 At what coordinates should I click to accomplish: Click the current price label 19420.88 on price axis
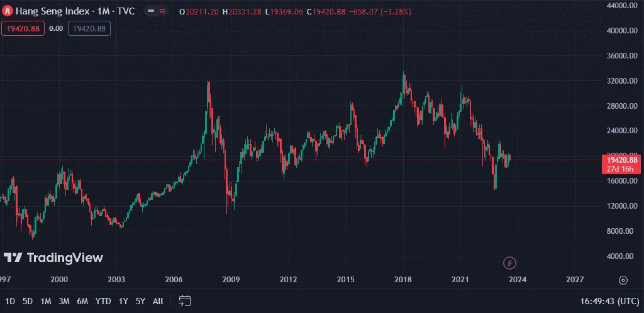[621, 160]
